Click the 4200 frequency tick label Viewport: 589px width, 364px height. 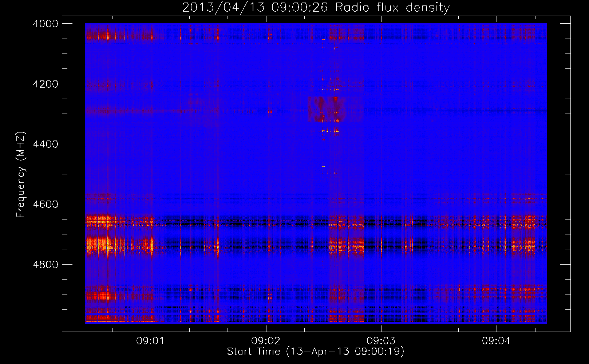[x=46, y=84]
